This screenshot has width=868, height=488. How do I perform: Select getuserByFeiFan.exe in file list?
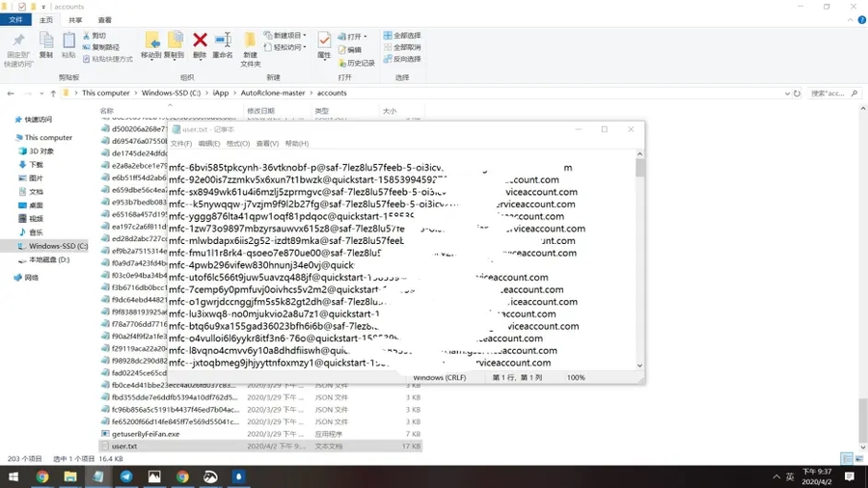[145, 434]
